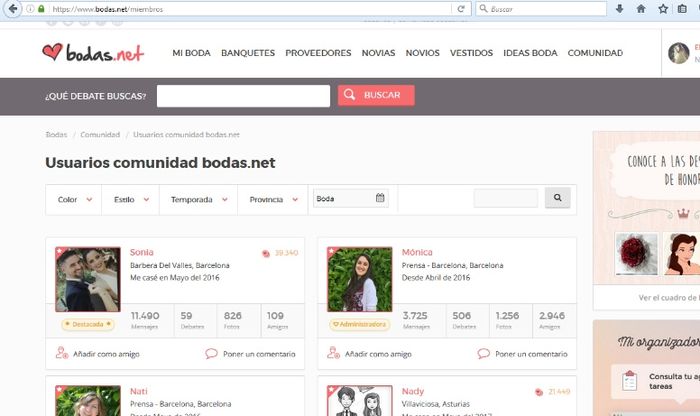This screenshot has width=700, height=416.
Task: Open Nady's cartoon couple profile picture
Action: tap(359, 401)
